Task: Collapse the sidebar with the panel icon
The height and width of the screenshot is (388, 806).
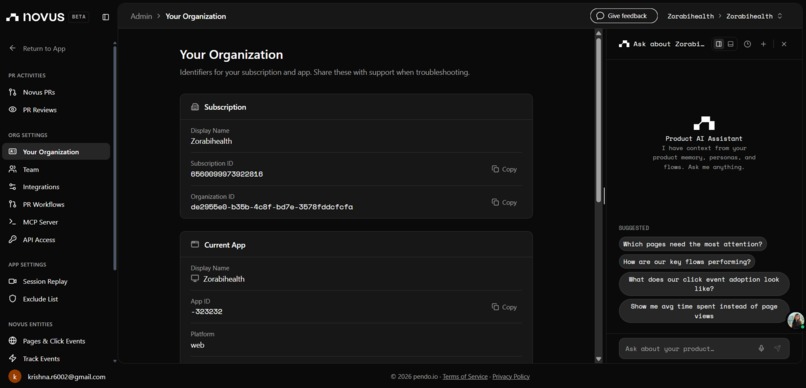Action: (x=105, y=17)
